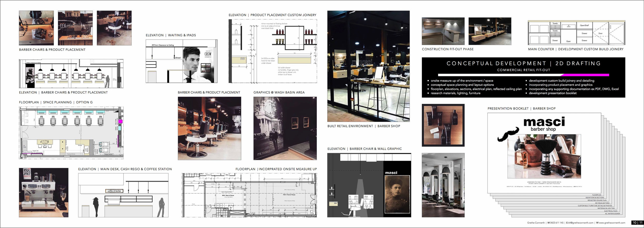The height and width of the screenshot is (228, 644).
Task: Select bullet 'development custom build joinery and detailing'
Action: point(562,81)
